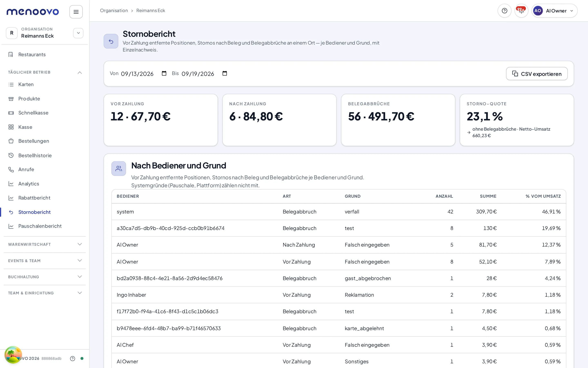Collapse the Täglicher Betrieb section
Image resolution: width=588 pixels, height=368 pixels.
click(79, 73)
